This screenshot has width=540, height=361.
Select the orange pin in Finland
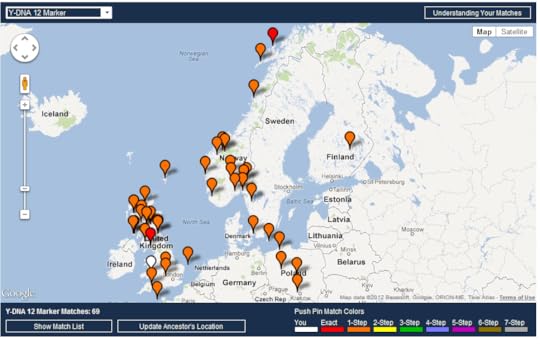350,139
